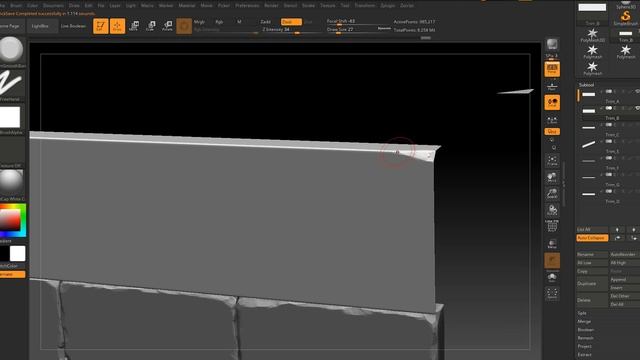This screenshot has width=640, height=360.
Task: Toggle Persp perspective view
Action: pyautogui.click(x=552, y=69)
